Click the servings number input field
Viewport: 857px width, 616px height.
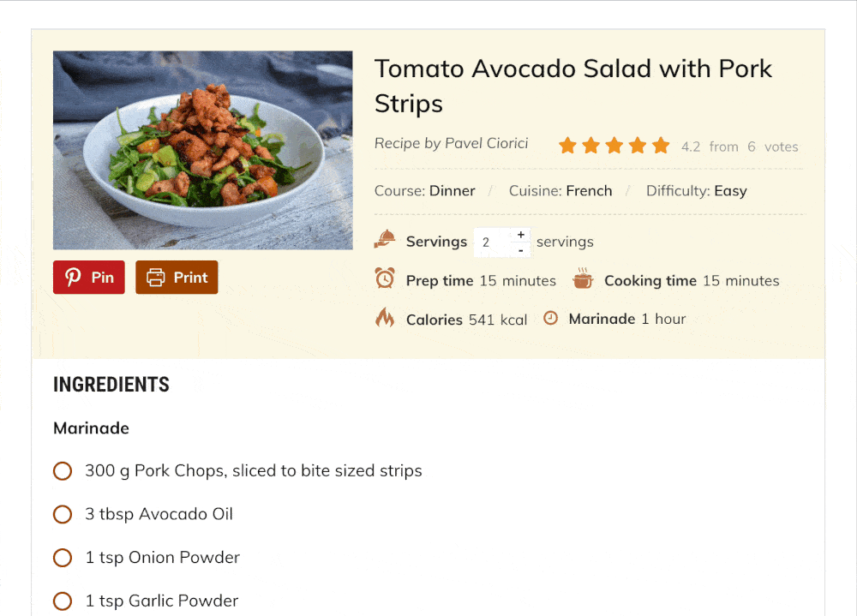[493, 242]
